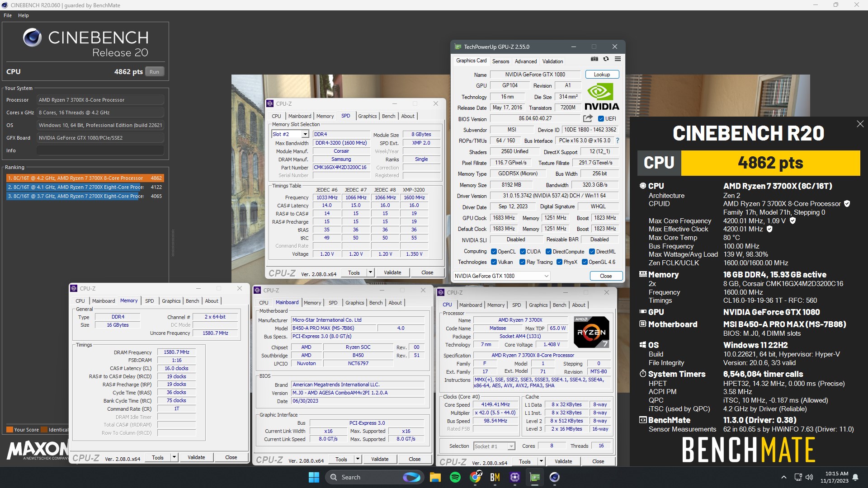Image resolution: width=868 pixels, height=488 pixels.
Task: Click the CPUID verified shield icon
Action: click(x=847, y=204)
